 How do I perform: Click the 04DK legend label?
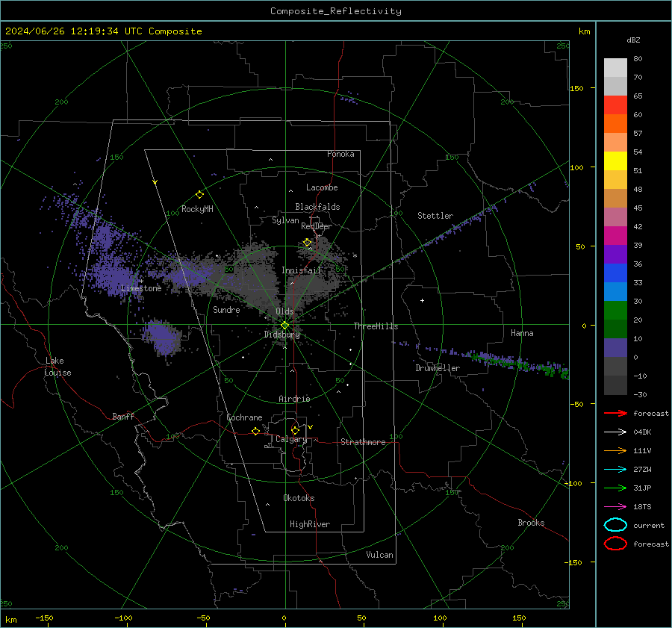coord(642,432)
